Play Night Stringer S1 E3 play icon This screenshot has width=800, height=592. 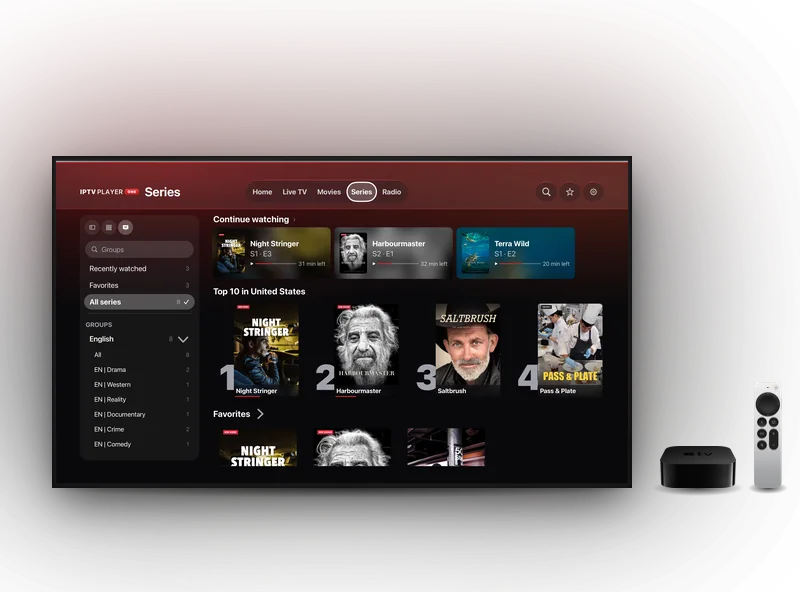pos(252,264)
